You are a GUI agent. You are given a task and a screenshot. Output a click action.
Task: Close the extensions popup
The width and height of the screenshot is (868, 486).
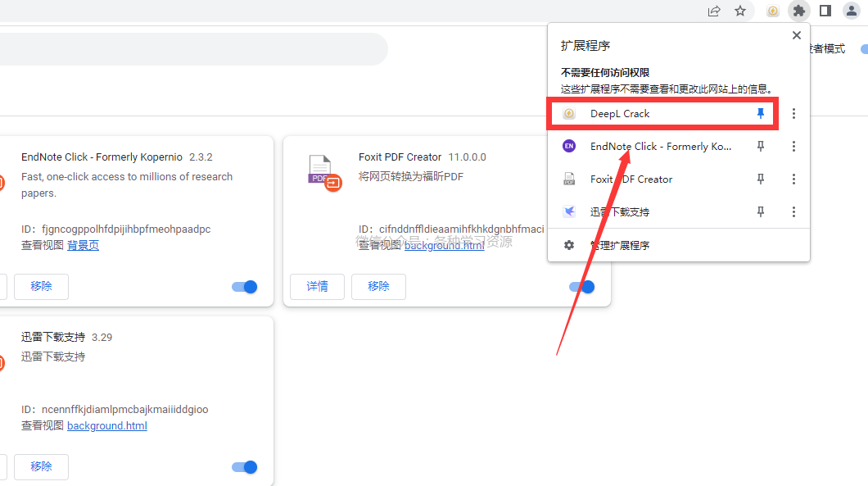797,35
